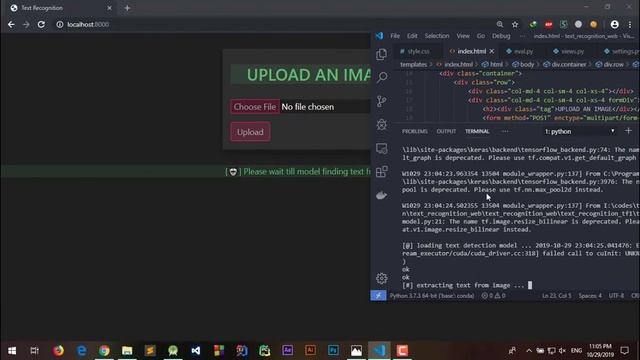Image resolution: width=640 pixels, height=360 pixels.
Task: Click the taskbar clock showing 11:05 PM
Action: [x=600, y=350]
